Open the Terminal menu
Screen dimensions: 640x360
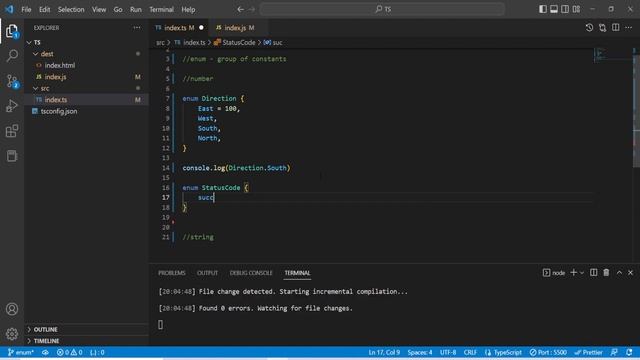161,9
